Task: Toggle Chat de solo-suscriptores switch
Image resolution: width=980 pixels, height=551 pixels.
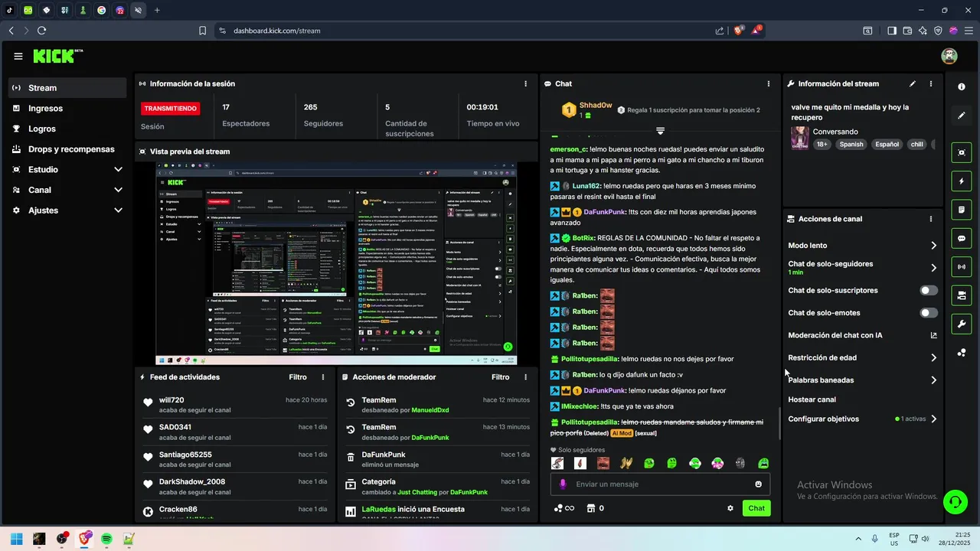Action: [x=929, y=291]
